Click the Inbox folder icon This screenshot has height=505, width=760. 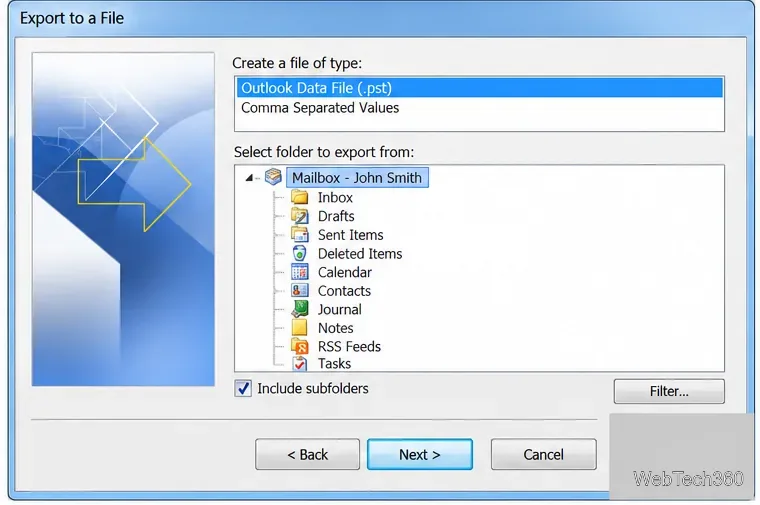coord(300,197)
